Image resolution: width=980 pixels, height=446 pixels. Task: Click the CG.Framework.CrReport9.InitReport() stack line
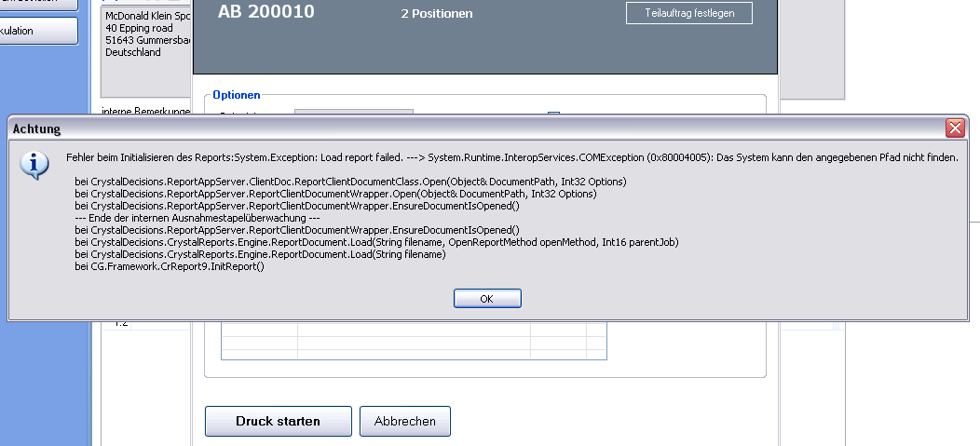(x=170, y=266)
